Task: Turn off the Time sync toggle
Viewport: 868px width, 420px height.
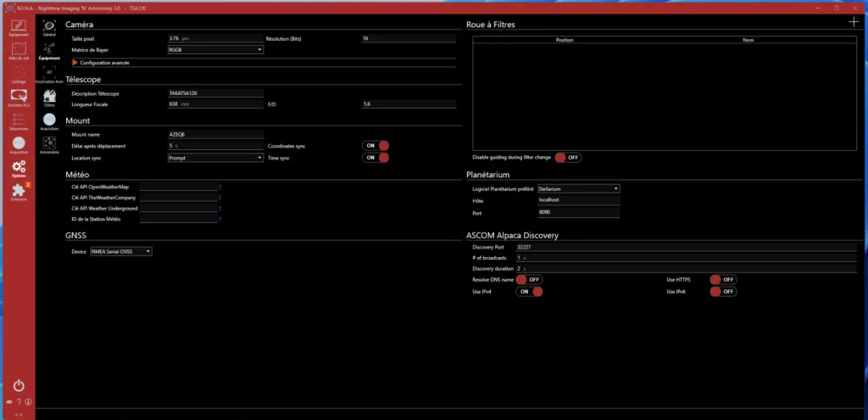Action: pos(376,158)
